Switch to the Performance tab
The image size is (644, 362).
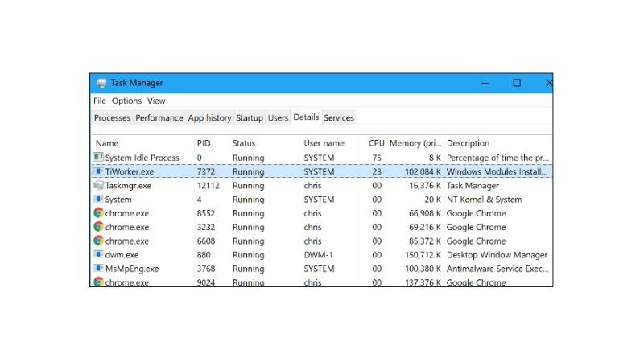pos(159,117)
